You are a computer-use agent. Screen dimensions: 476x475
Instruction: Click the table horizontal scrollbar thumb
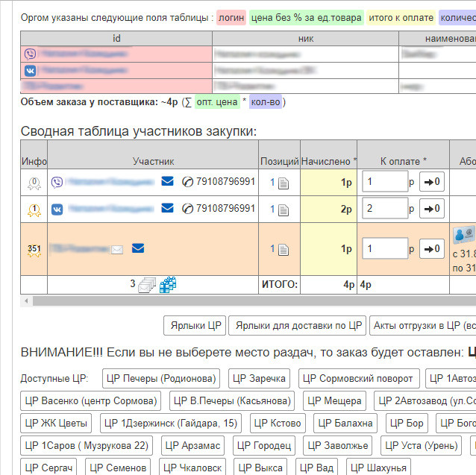click(x=254, y=301)
